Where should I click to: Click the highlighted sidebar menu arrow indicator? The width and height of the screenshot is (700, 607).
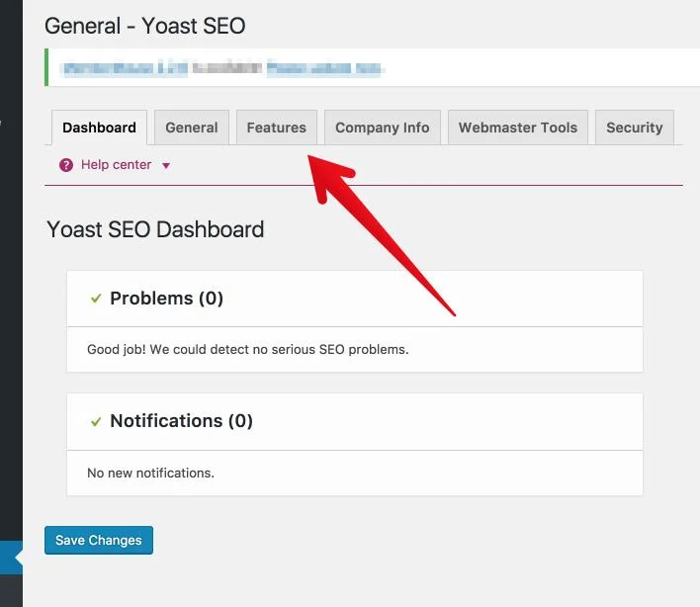[x=17, y=559]
